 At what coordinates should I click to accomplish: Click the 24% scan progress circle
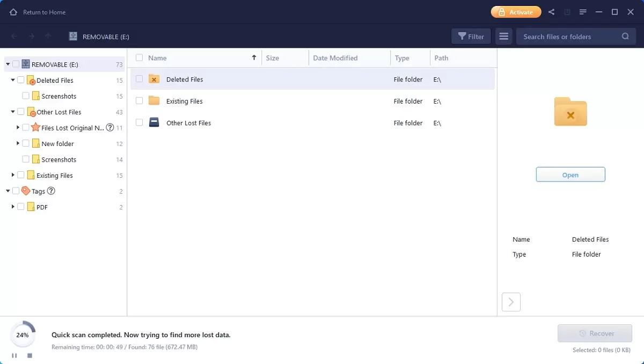coord(23,334)
